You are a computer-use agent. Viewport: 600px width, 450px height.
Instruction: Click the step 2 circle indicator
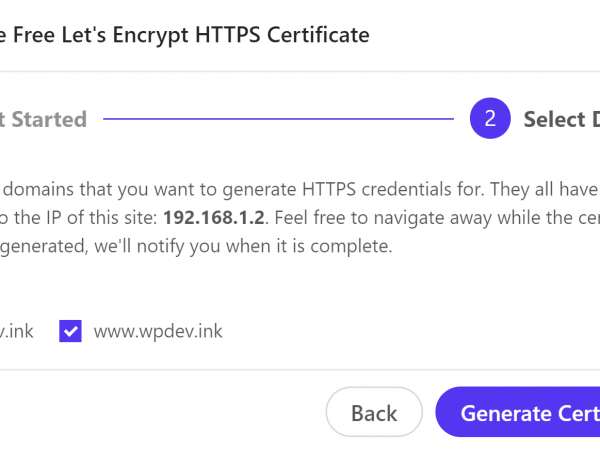click(x=490, y=120)
